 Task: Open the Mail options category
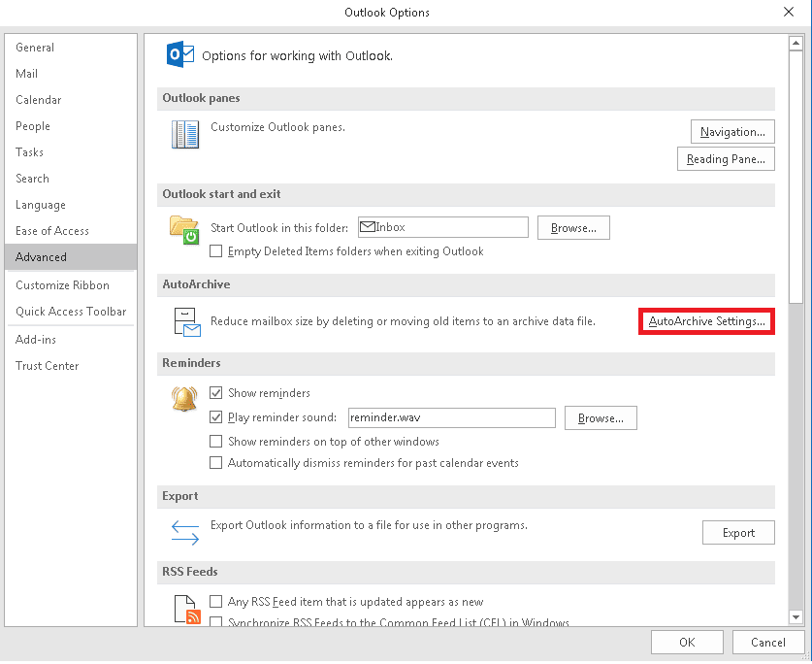coord(71,74)
